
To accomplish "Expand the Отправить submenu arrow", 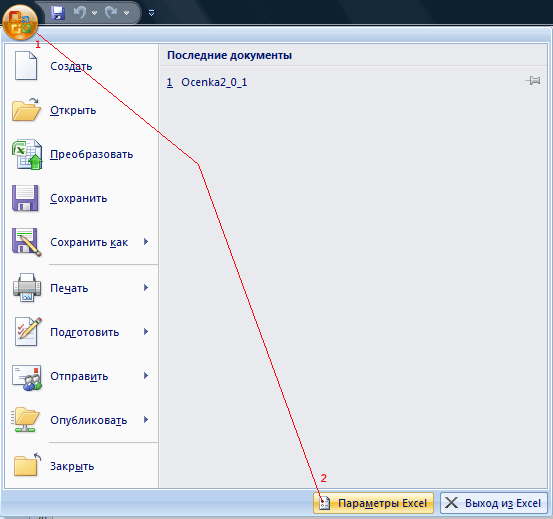I will 146,376.
